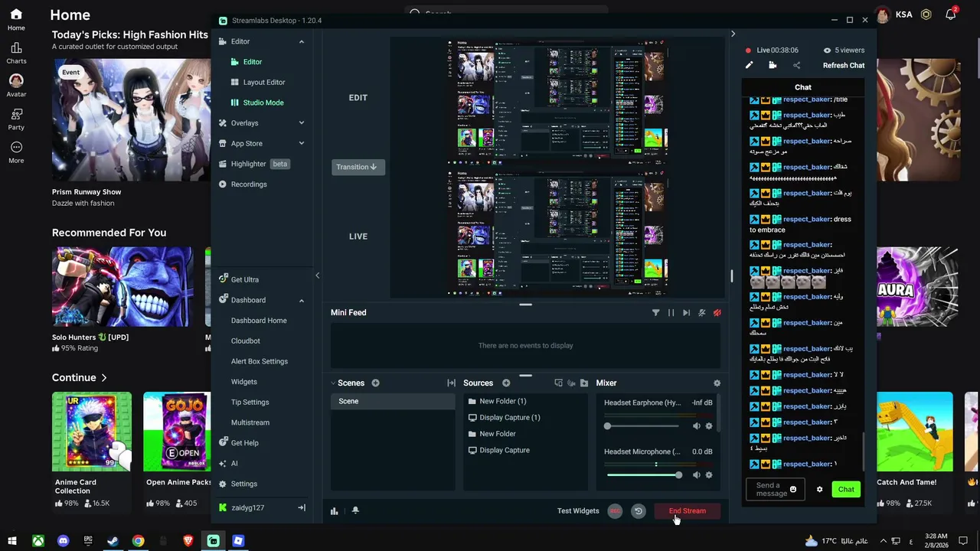Click Test Widgets
Screen dimensions: 980x551
578,511
